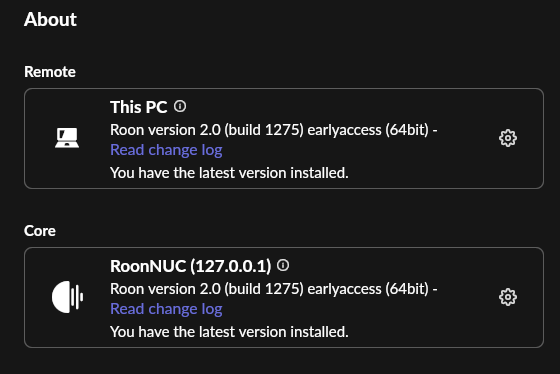Image resolution: width=560 pixels, height=374 pixels.
Task: Open the gear settings for RoonNUC core
Action: point(508,297)
